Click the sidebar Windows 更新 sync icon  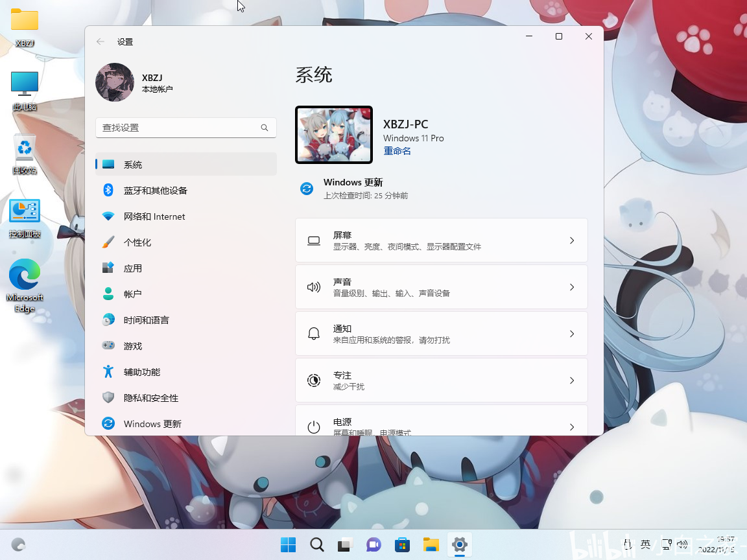tap(109, 423)
